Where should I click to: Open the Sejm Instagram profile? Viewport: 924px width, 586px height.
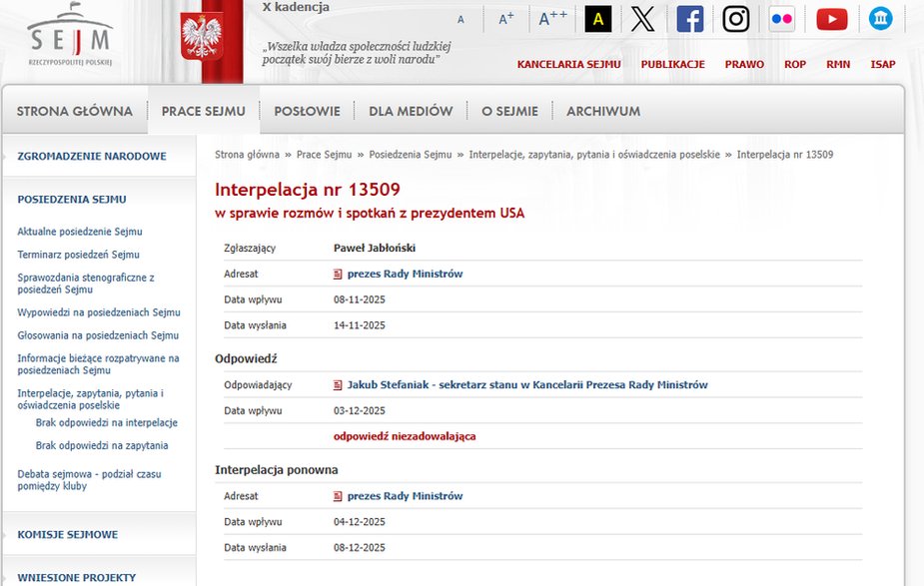coord(735,18)
